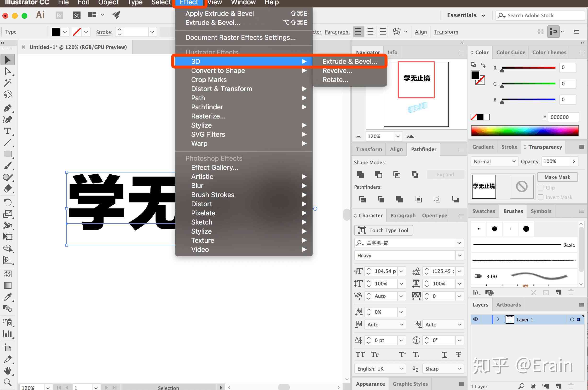This screenshot has height=390, width=588.
Task: Toggle the Small Caps Tt style
Action: [375, 355]
